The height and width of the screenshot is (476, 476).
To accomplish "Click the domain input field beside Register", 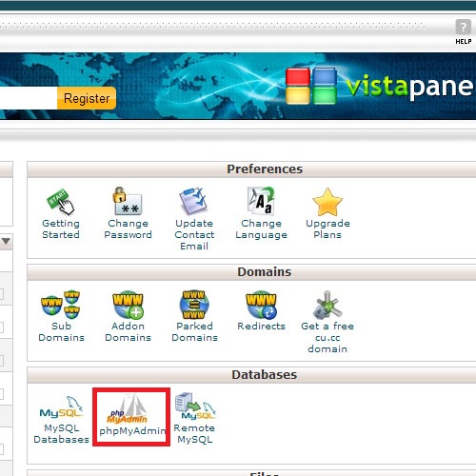I will (29, 98).
